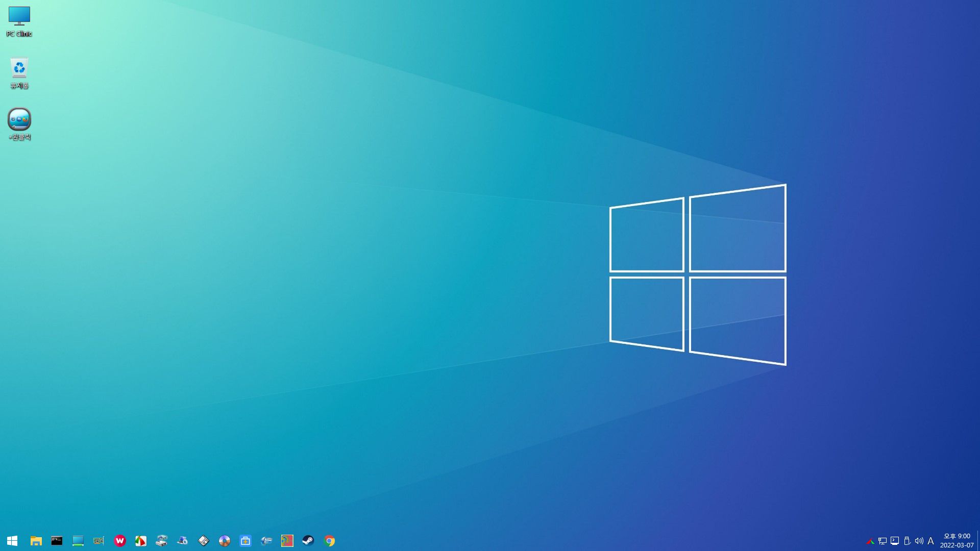The height and width of the screenshot is (551, 980).
Task: Launch the blue first-aid kit app
Action: pyautogui.click(x=245, y=541)
